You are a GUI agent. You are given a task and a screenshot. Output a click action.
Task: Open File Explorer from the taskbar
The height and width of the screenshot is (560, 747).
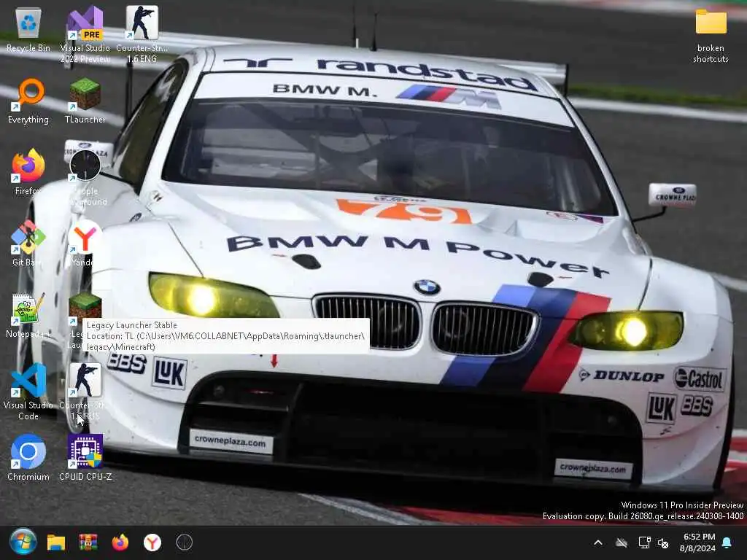coord(55,542)
